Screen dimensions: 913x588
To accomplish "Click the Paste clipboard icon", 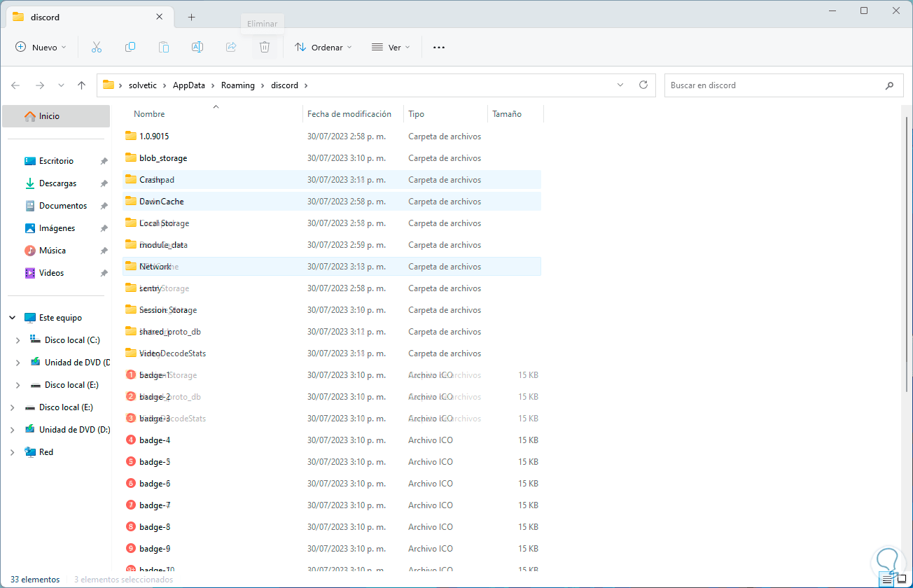I will coord(164,47).
